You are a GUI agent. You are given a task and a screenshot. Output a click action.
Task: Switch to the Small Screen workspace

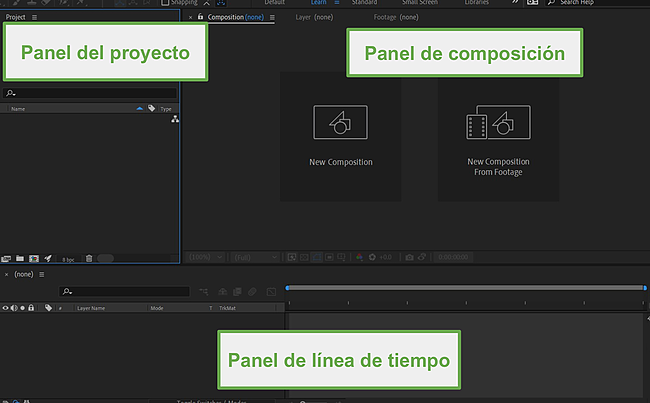420,2
